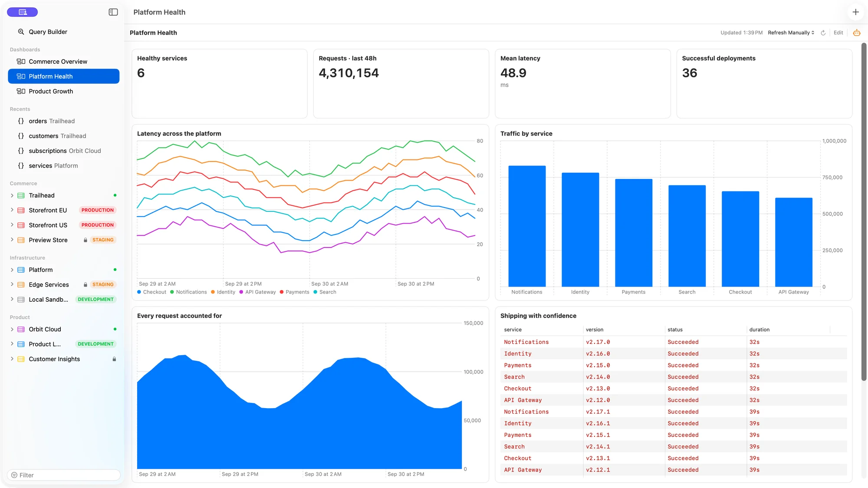Screen dimensions: 868x488
Task: Click the lock icon on Preview Store
Action: coord(85,240)
